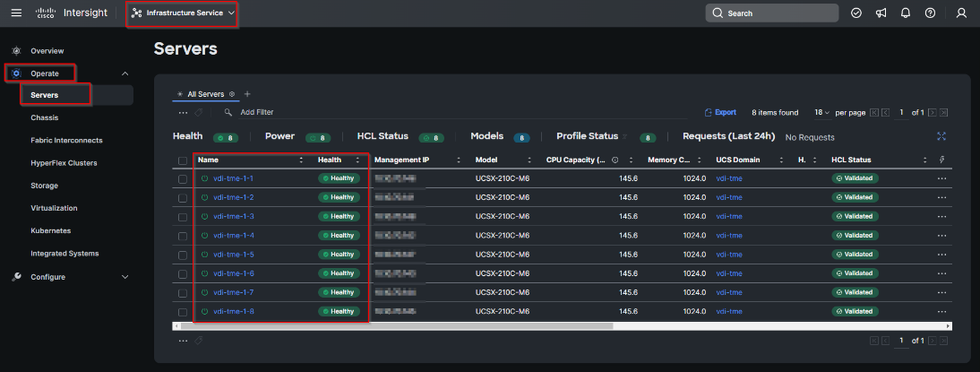Click the Export button
980x372 pixels.
(x=720, y=113)
